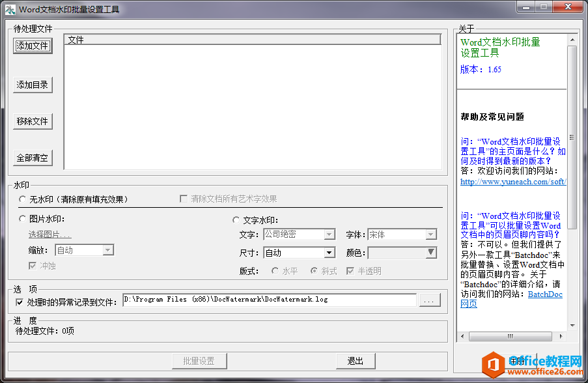Open the www.yuneach.com/soft link

click(x=513, y=182)
